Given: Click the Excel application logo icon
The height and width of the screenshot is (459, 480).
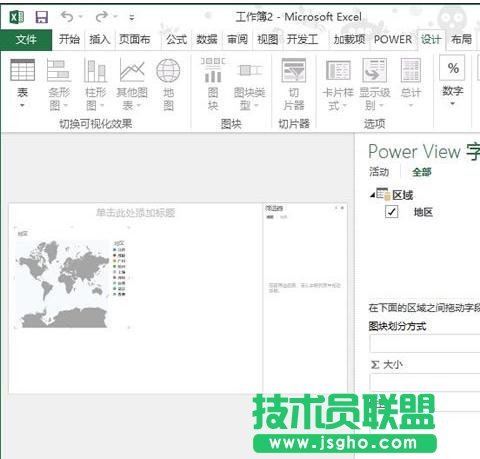Looking at the screenshot, I should (x=17, y=17).
